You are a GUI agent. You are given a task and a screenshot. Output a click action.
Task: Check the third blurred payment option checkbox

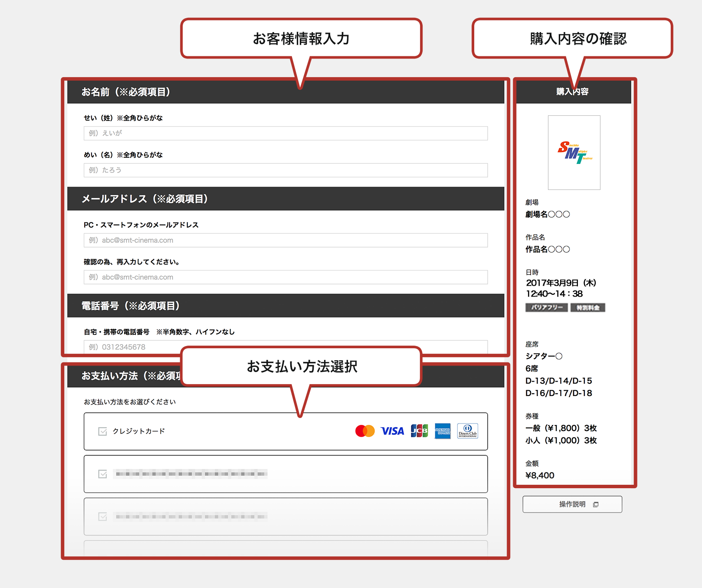tap(103, 516)
